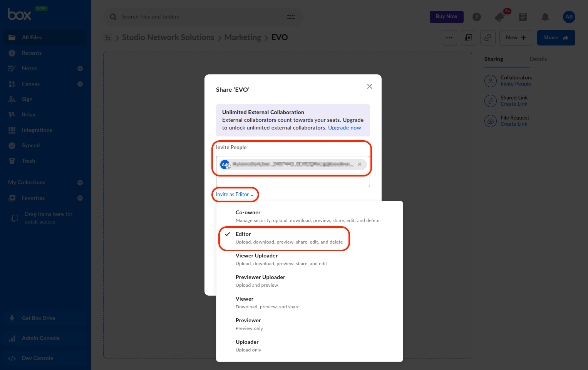Open Recents in sidebar
Screen dimensions: 588x370
point(45,53)
